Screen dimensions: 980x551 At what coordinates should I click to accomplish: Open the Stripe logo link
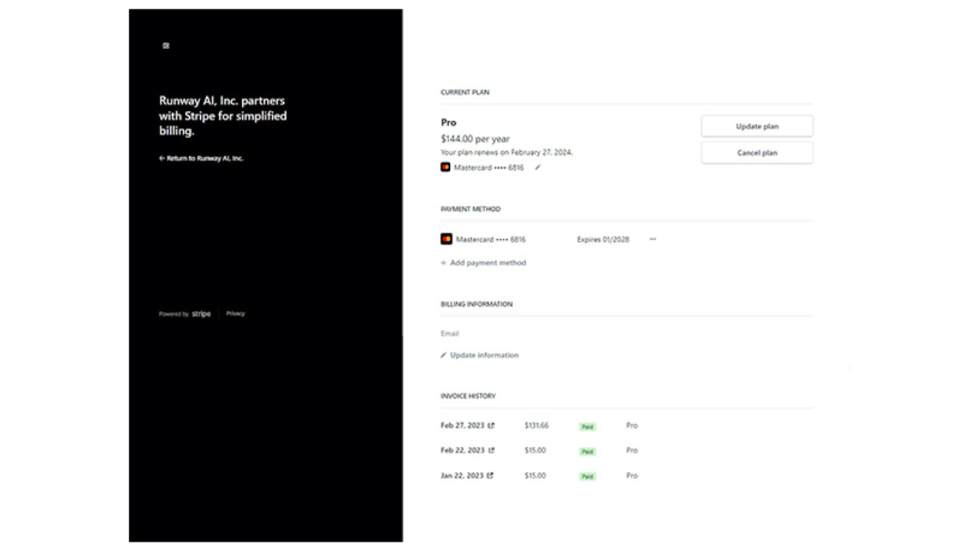pyautogui.click(x=201, y=314)
